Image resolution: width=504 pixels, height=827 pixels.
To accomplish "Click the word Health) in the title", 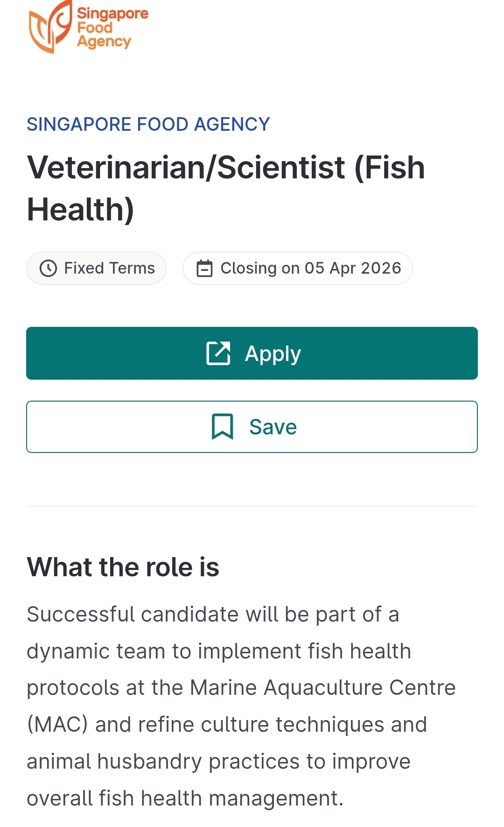I will [80, 209].
